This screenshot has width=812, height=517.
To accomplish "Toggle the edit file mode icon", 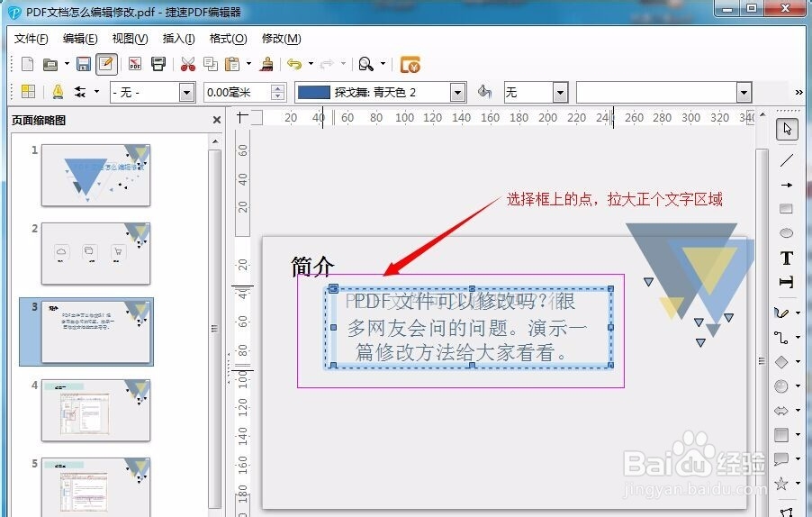I will (x=106, y=64).
